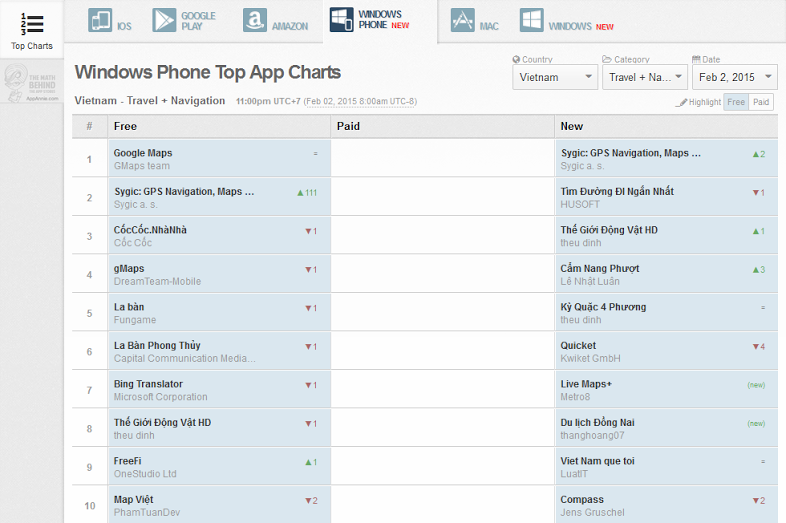Click publisher OneStudio Ltd
The height and width of the screenshot is (523, 786).
(x=145, y=474)
